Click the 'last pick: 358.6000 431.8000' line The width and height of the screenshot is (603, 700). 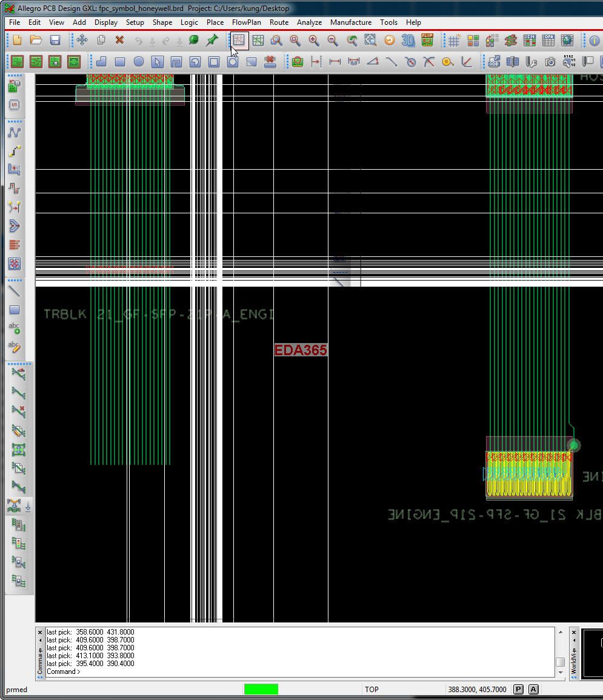90,632
